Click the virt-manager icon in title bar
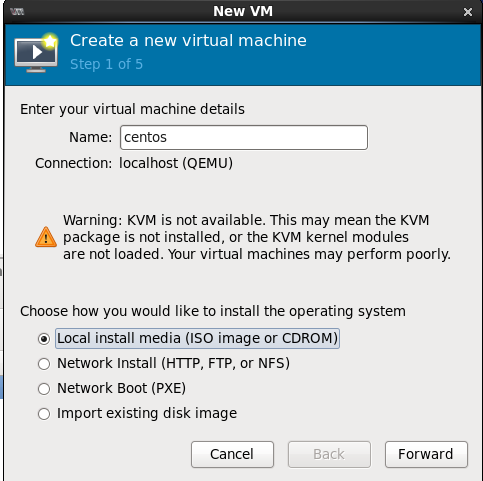The height and width of the screenshot is (481, 483). tap(17, 12)
